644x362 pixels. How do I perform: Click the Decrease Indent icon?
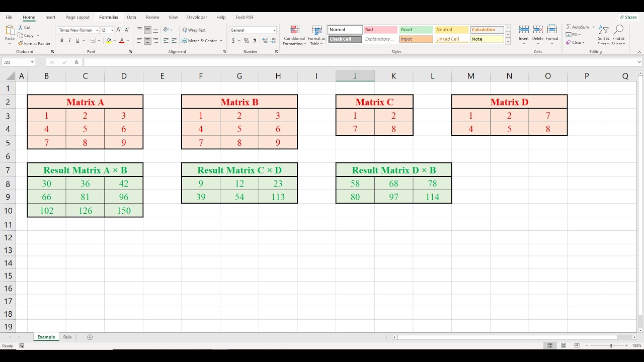coord(166,41)
